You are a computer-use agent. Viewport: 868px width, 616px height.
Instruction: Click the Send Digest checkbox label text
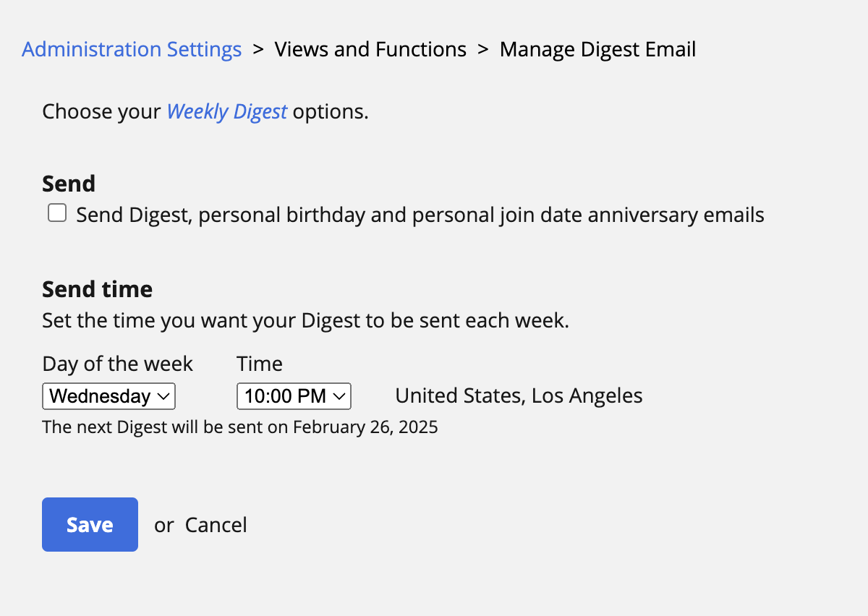click(420, 215)
